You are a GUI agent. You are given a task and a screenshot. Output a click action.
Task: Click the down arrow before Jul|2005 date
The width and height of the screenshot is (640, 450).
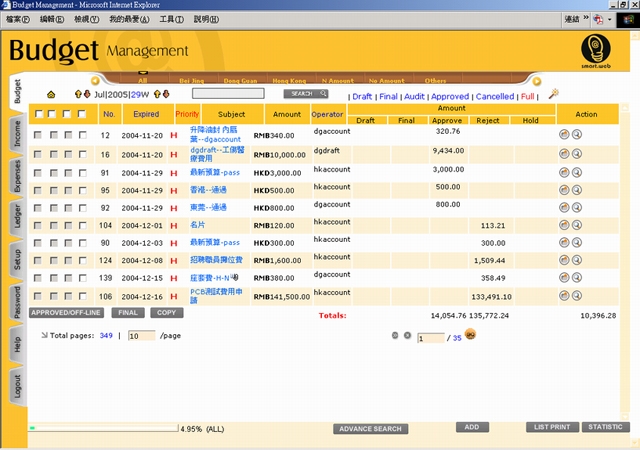[x=87, y=94]
